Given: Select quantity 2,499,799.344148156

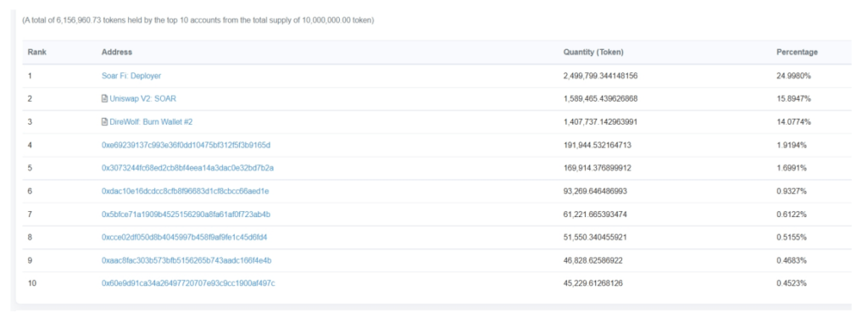Looking at the screenshot, I should 600,75.
